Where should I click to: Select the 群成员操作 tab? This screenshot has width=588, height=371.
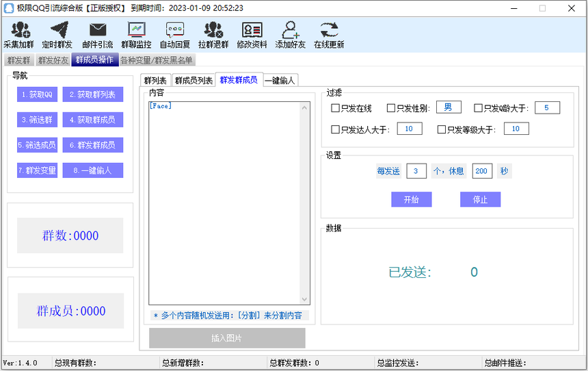coord(94,60)
